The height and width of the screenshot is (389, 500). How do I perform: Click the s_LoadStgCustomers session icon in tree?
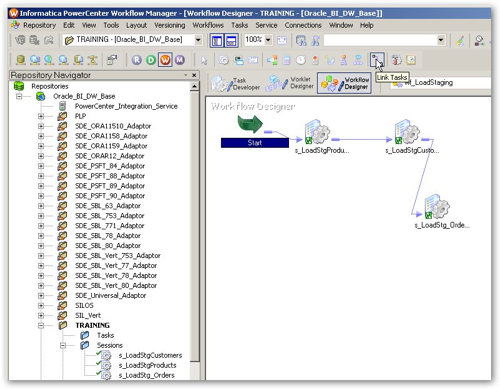point(106,355)
